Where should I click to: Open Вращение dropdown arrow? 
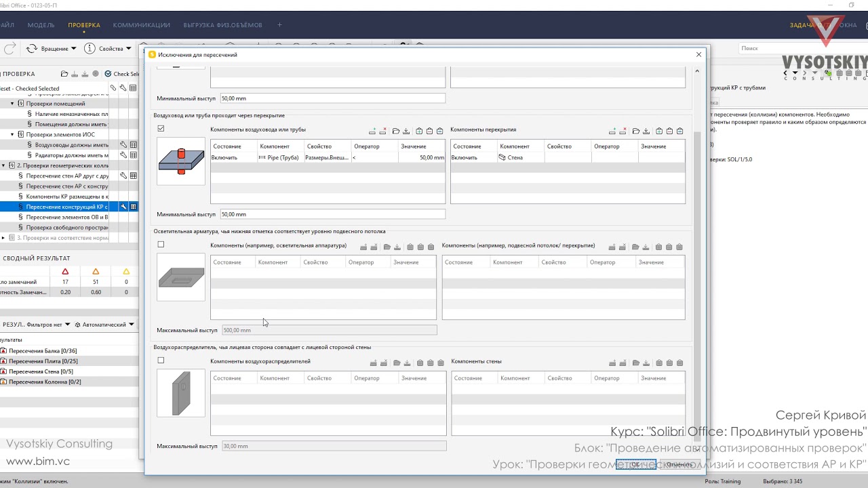pos(73,49)
